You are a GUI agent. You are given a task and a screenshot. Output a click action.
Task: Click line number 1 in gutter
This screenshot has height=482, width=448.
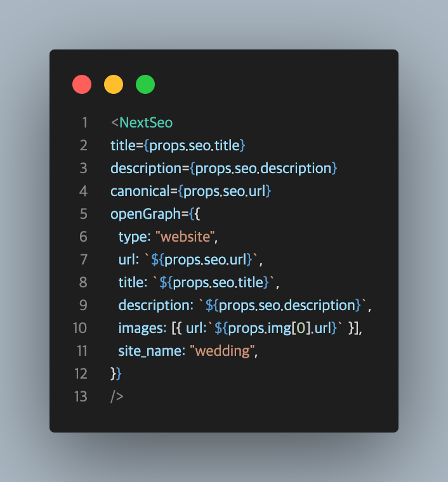pyautogui.click(x=84, y=122)
